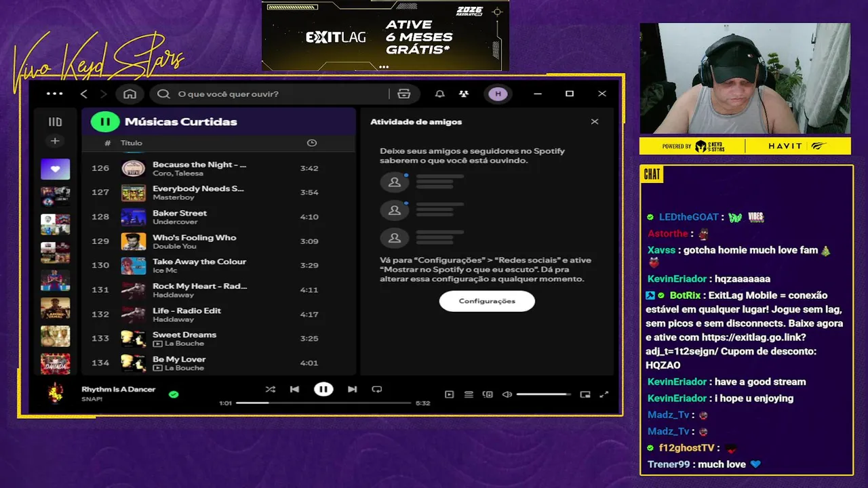Viewport: 868px width, 488px height.
Task: Open the now playing 'Rhythm Is A Dancer' title
Action: pyautogui.click(x=119, y=389)
